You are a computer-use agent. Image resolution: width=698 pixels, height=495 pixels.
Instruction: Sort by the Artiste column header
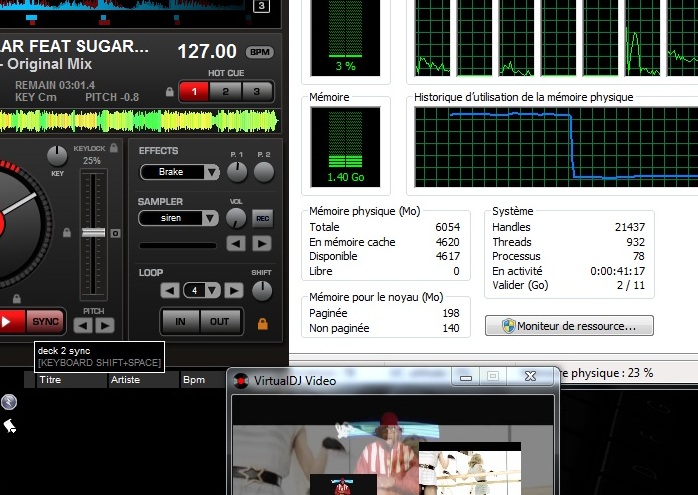pos(126,380)
